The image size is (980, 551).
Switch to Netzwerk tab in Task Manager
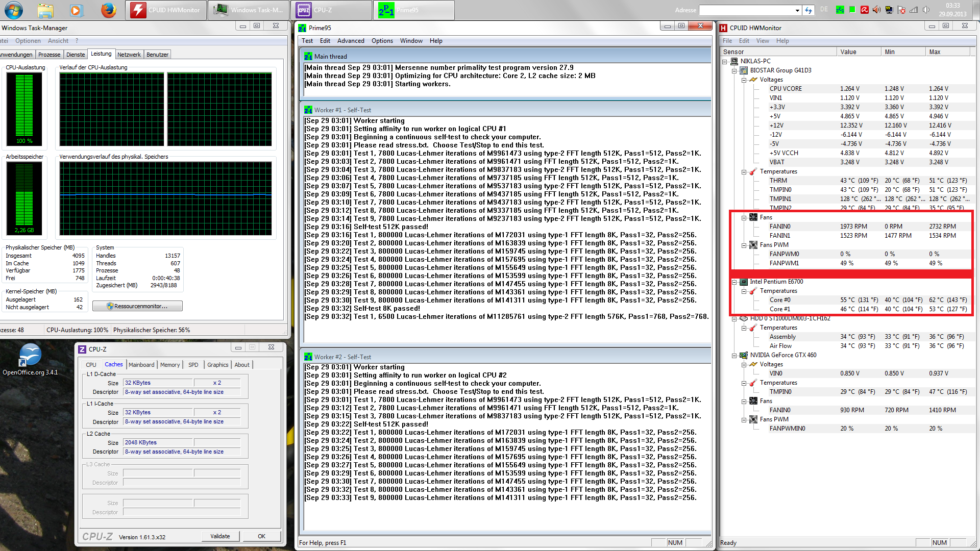[129, 55]
